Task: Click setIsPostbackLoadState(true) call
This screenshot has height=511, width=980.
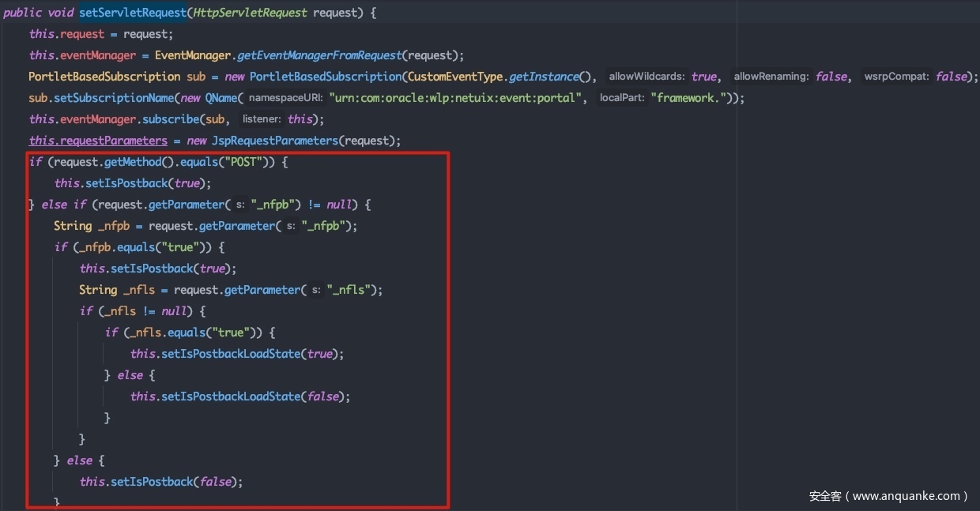Action: 237,354
